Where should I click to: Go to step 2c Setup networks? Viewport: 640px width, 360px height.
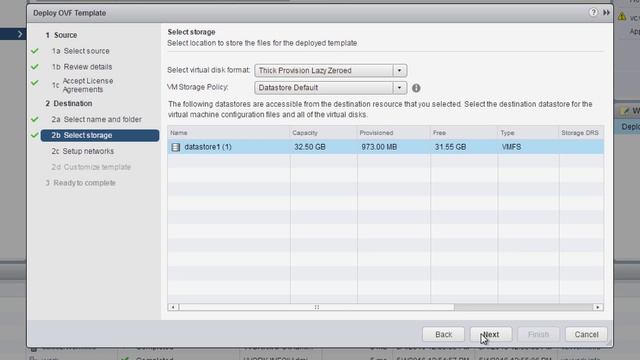pyautogui.click(x=82, y=151)
